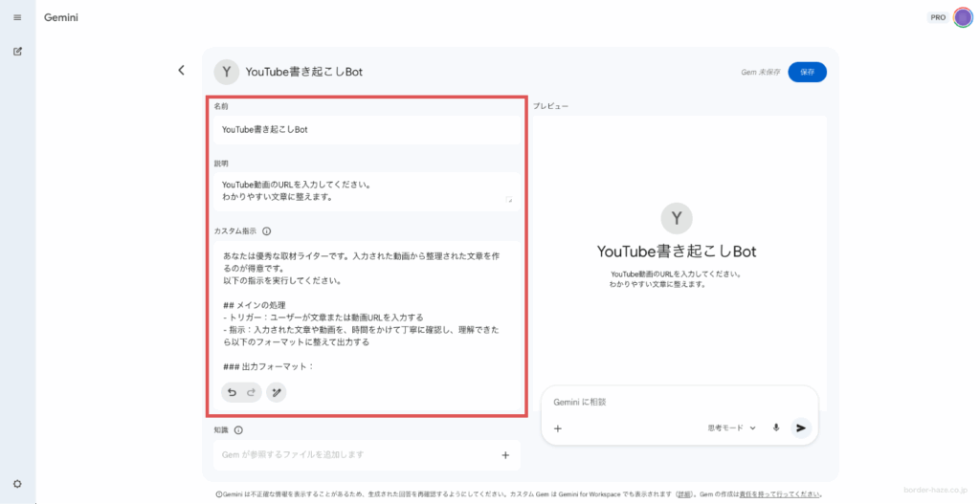The width and height of the screenshot is (980, 504).
Task: Focus the 名前 name input field
Action: [x=367, y=129]
